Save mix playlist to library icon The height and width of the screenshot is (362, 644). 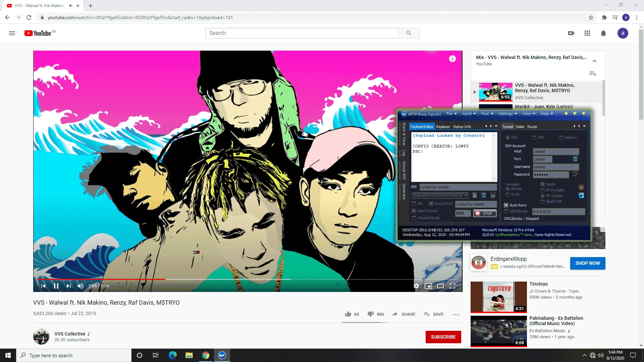(x=593, y=73)
